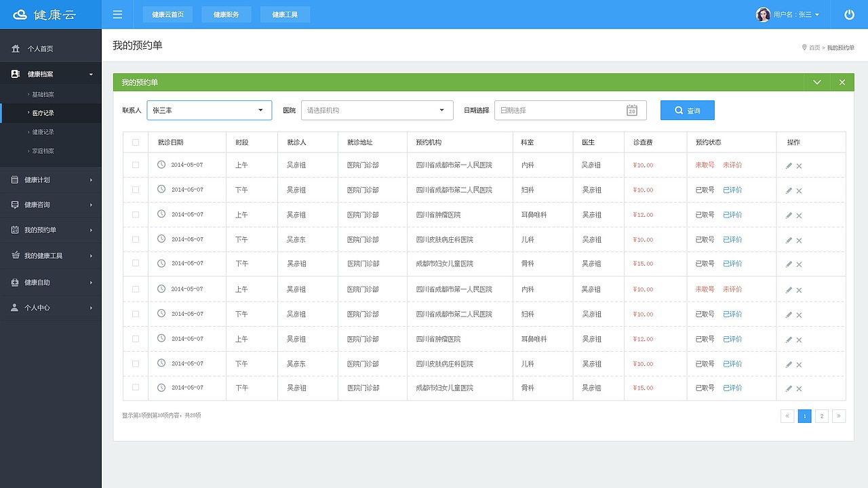The height and width of the screenshot is (488, 868).
Task: Click the blue 查询 search button
Action: pos(688,110)
